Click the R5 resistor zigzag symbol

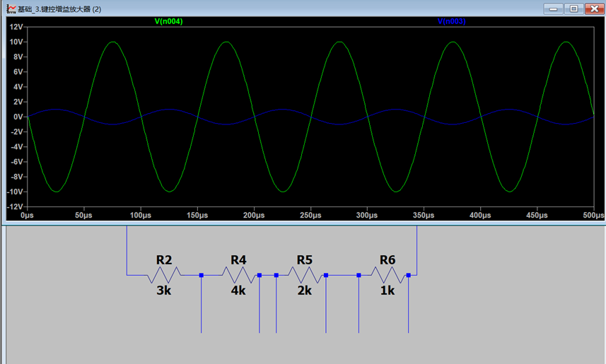click(x=305, y=275)
